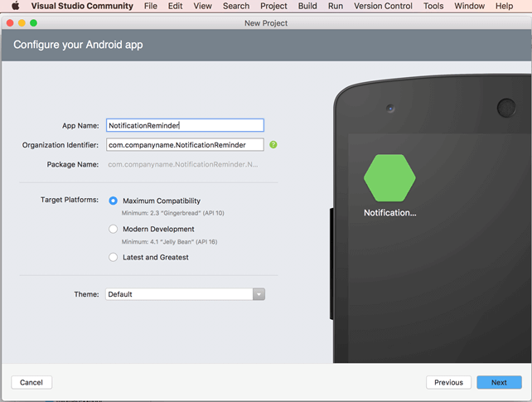Click the grayed-out Package Name value
The width and height of the screenshot is (532, 402).
pos(183,165)
